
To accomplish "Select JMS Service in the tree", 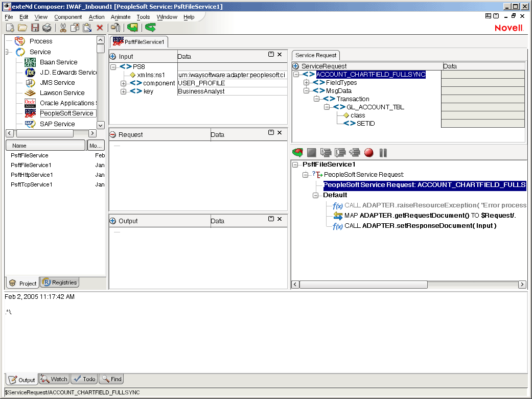I will click(57, 82).
